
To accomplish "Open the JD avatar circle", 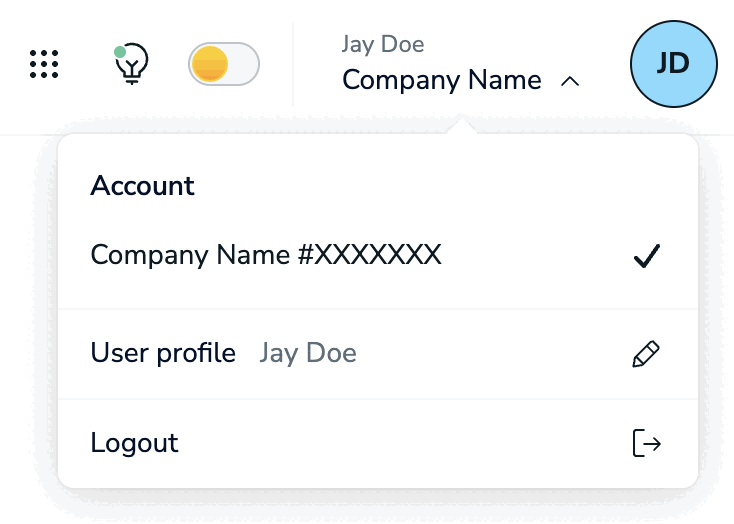I will (x=674, y=63).
